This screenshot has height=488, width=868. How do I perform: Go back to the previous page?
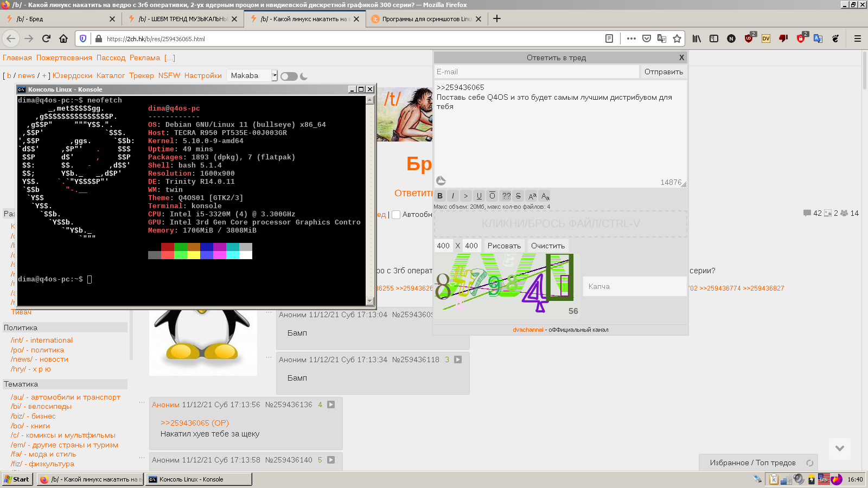click(11, 38)
